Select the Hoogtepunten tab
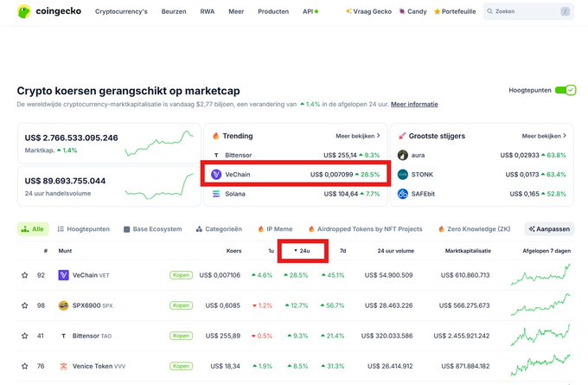Screen dimensions: 588x385 tap(84, 229)
